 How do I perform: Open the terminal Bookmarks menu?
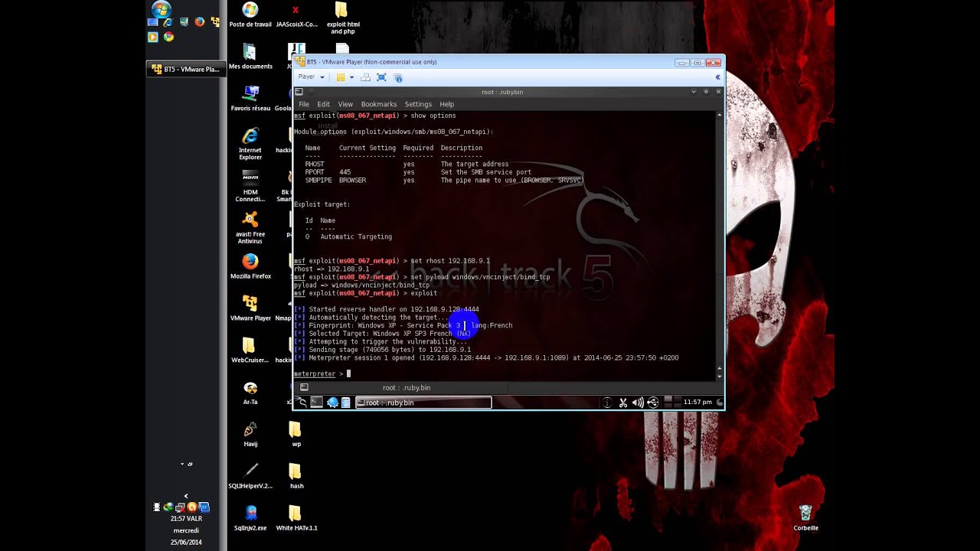[x=379, y=104]
